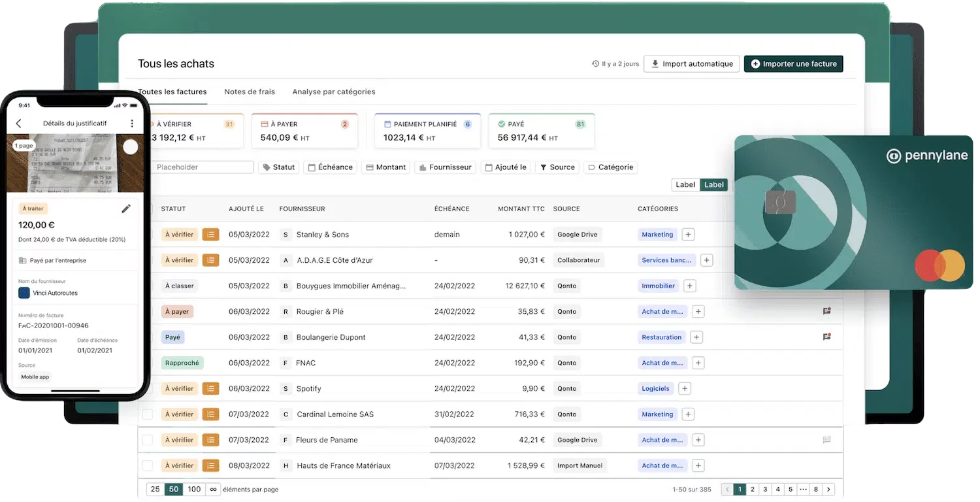Add a category to the Cardinal Lemoine SAS row
The width and height of the screenshot is (980, 502).
(687, 414)
